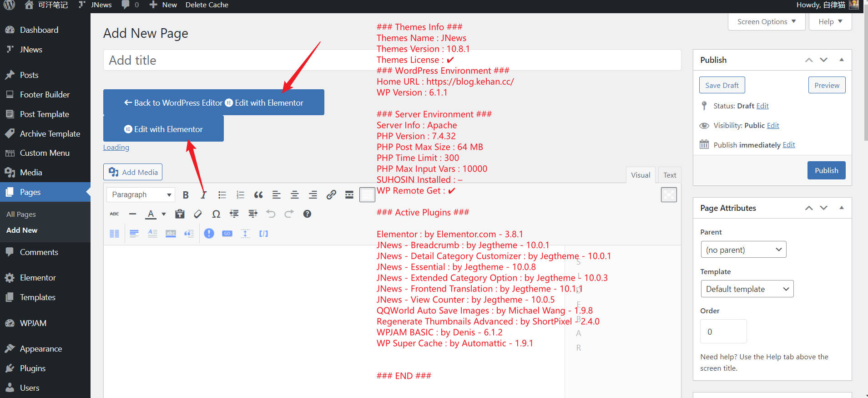
Task: Open the Paragraph format dropdown
Action: pos(141,195)
